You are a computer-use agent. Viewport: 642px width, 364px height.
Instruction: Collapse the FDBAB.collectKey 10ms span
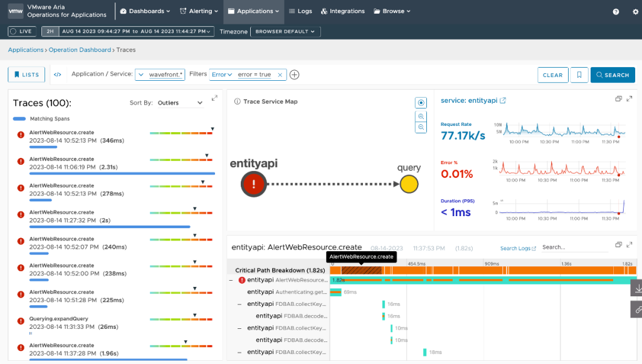(x=239, y=328)
